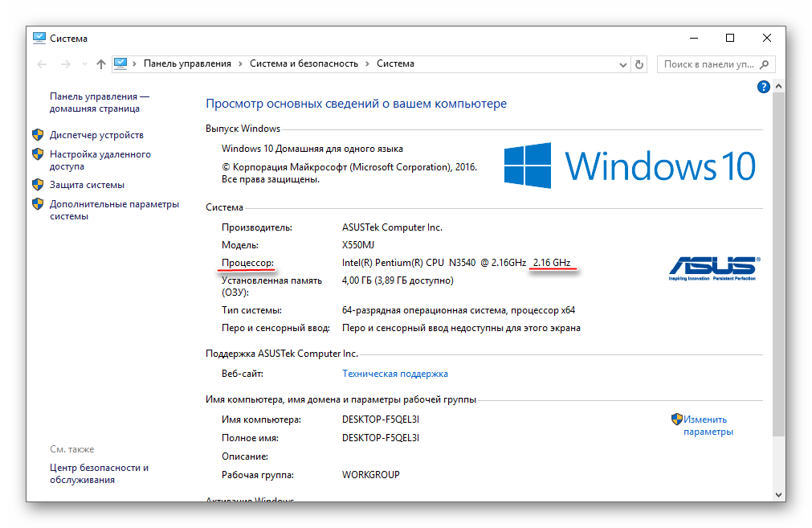
Task: Click the Refresh button in address bar
Action: point(639,64)
